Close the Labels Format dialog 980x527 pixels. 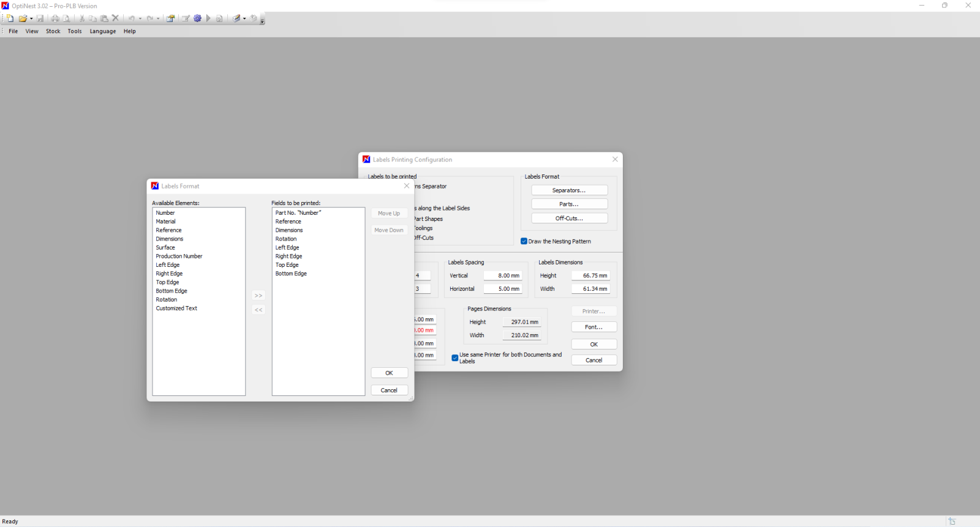point(407,186)
